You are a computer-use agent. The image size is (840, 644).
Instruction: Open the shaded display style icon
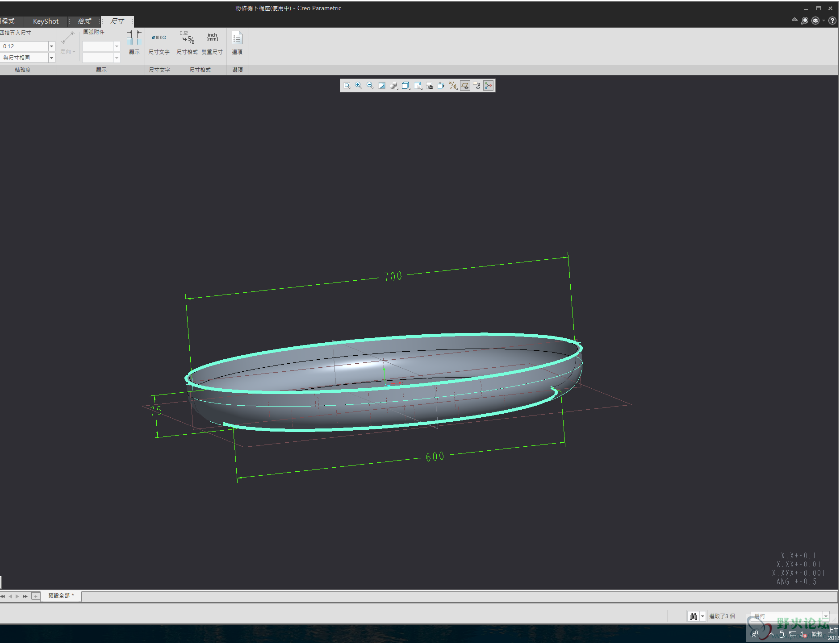click(x=394, y=85)
